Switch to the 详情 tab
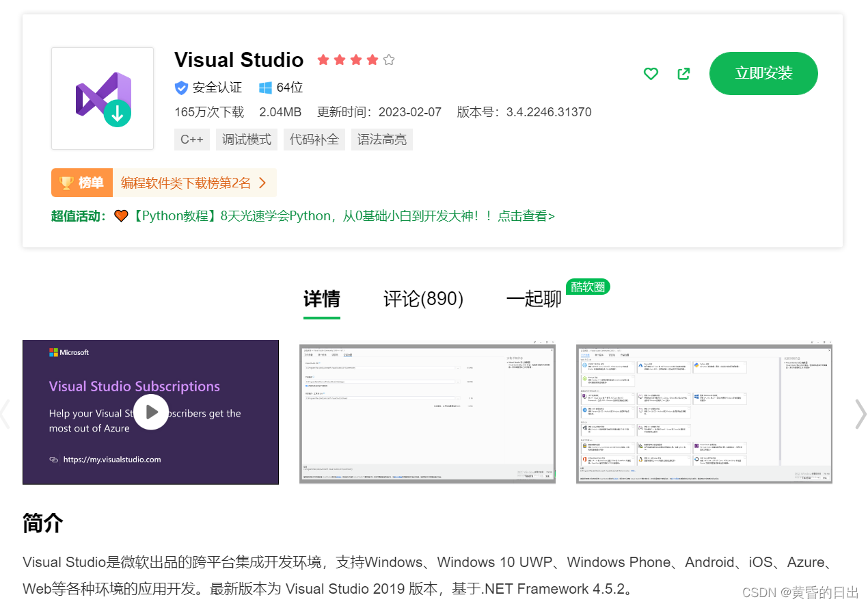The width and height of the screenshot is (868, 606). click(x=321, y=299)
